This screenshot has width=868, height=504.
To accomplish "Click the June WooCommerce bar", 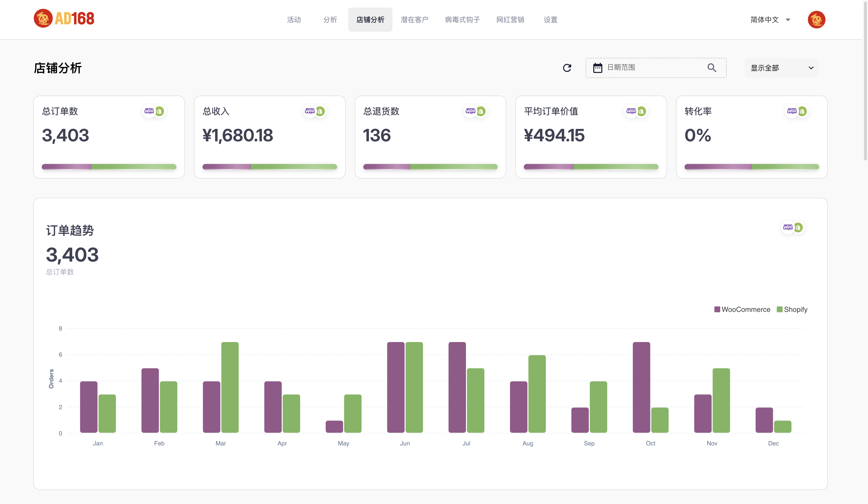I will pos(396,387).
